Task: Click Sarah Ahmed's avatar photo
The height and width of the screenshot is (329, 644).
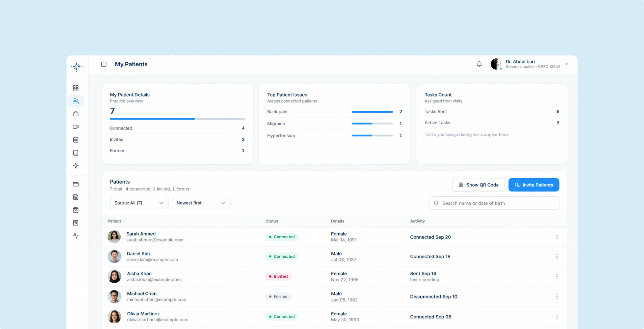Action: [x=114, y=237]
